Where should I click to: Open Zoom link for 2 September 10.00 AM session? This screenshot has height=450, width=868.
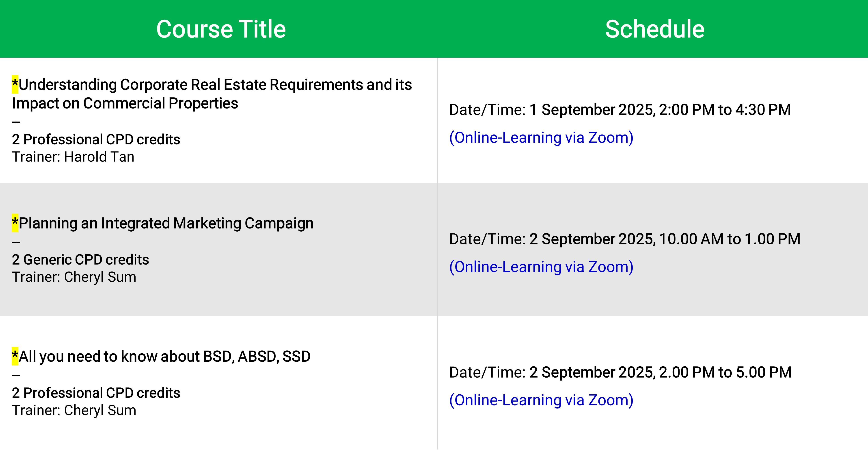541,267
